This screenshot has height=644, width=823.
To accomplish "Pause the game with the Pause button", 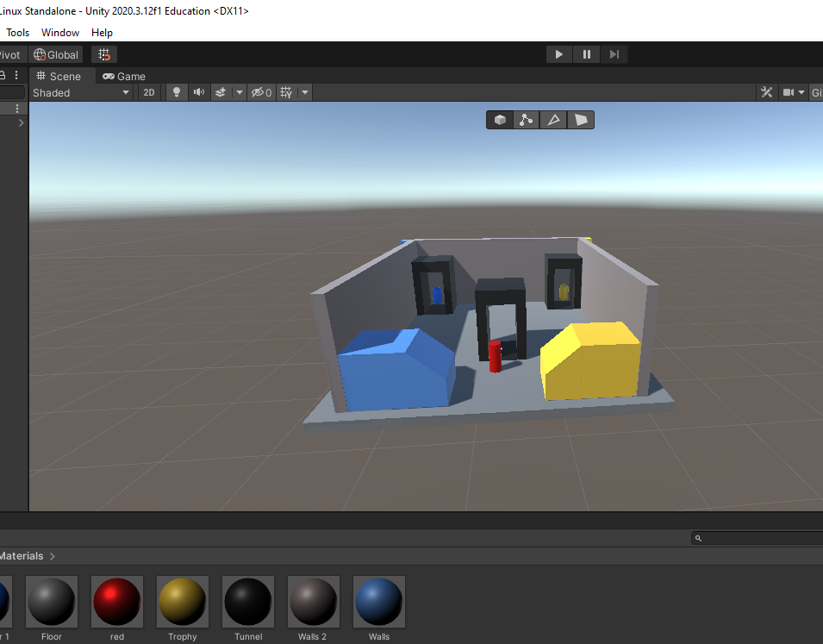I will pyautogui.click(x=587, y=54).
